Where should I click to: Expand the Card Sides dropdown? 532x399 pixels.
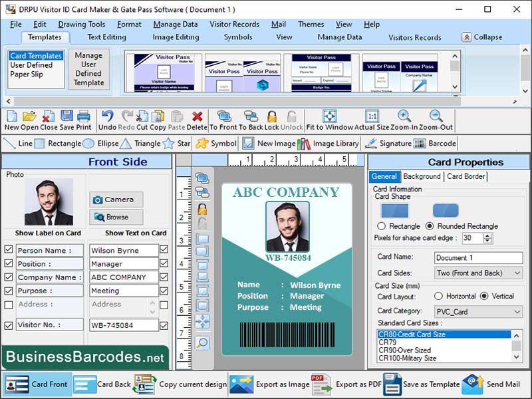pos(517,273)
